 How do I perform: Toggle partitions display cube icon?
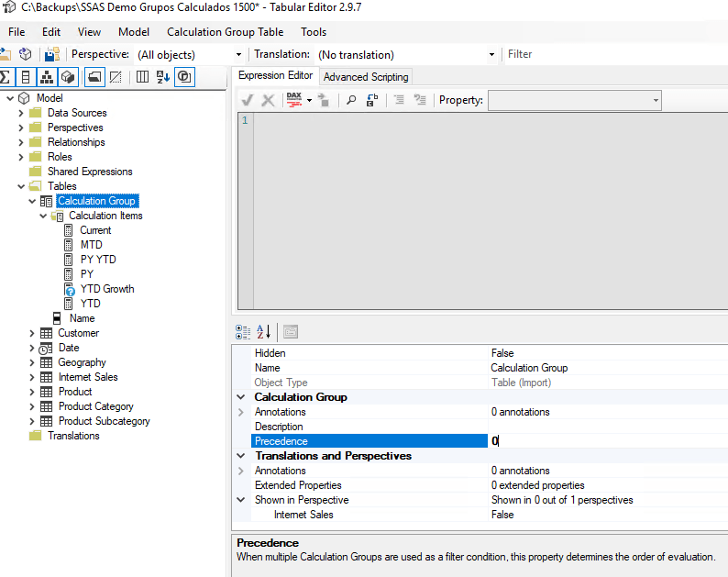pos(68,77)
